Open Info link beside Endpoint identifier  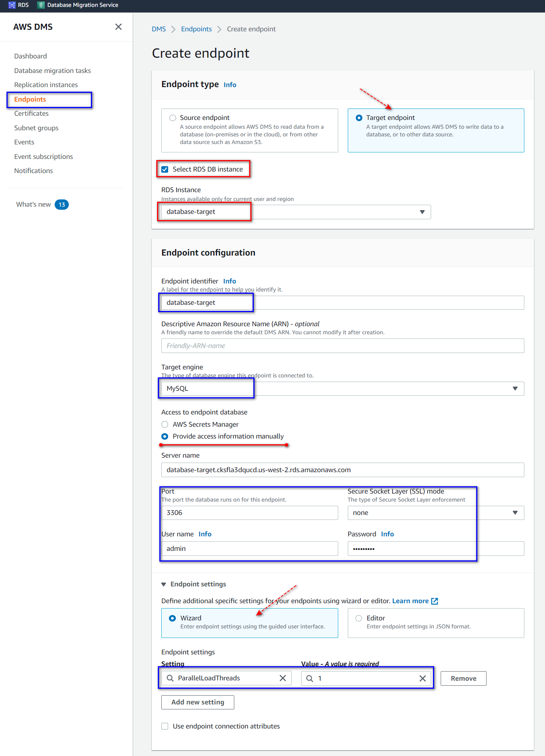coord(230,281)
